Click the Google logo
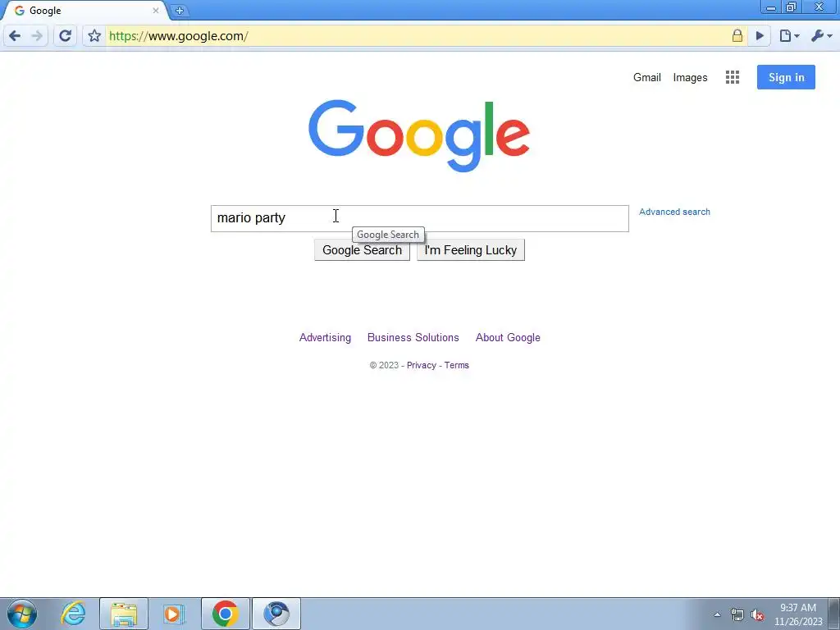This screenshot has width=840, height=630. (419, 136)
